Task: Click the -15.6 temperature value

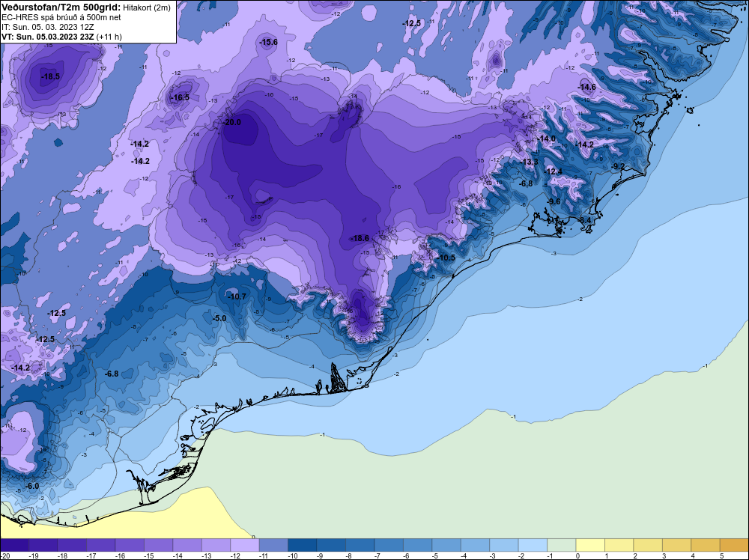Action: [268, 42]
